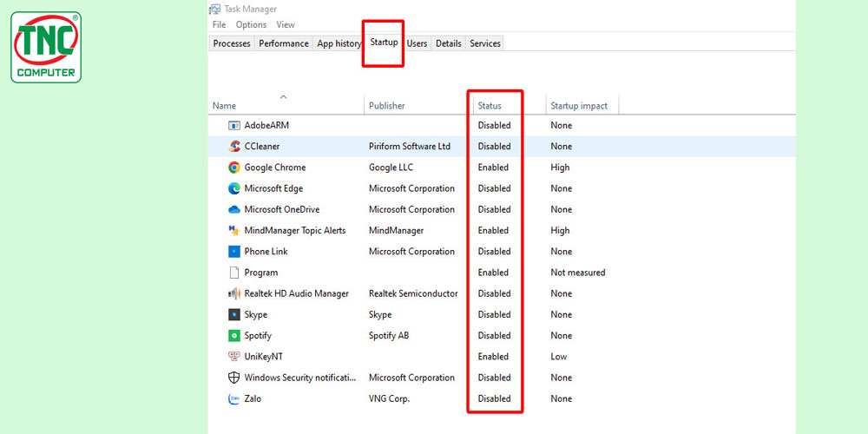The image size is (868, 434).
Task: Click Piriform Software Ltd publisher cell
Action: point(410,147)
